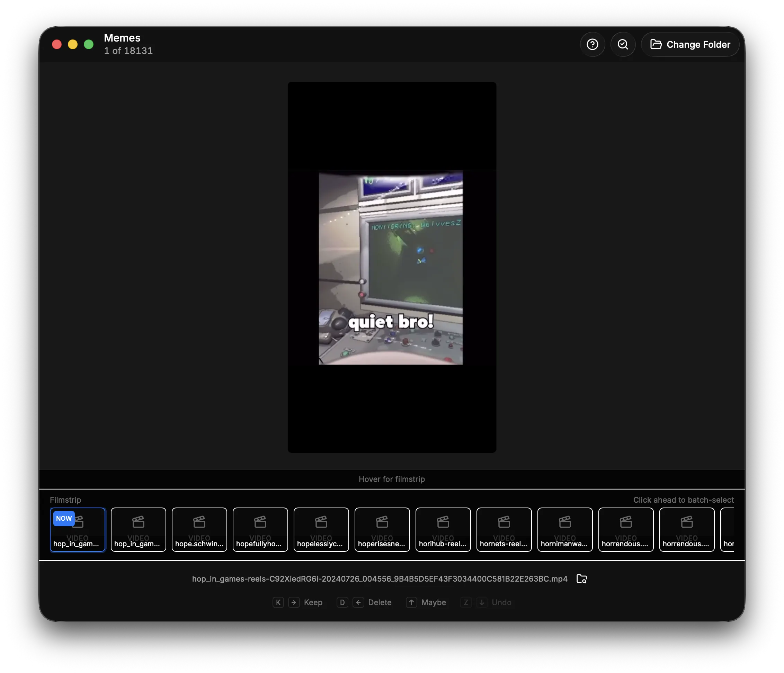Click the Delete label
The width and height of the screenshot is (784, 673).
(380, 603)
